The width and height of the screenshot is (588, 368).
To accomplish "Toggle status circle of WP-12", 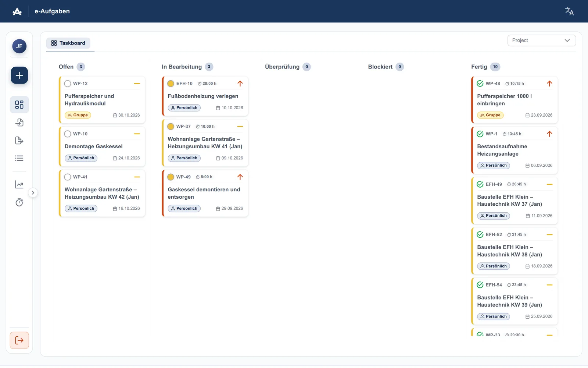I will pos(68,84).
